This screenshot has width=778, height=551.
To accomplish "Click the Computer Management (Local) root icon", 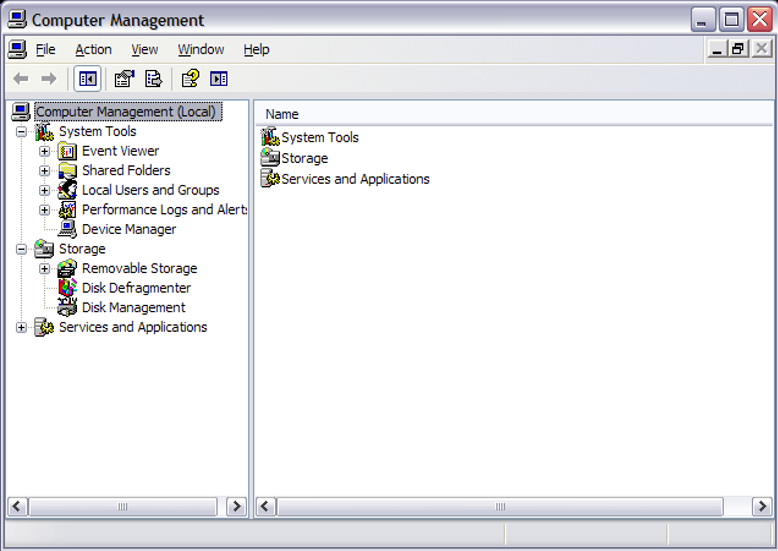I will pos(21,112).
